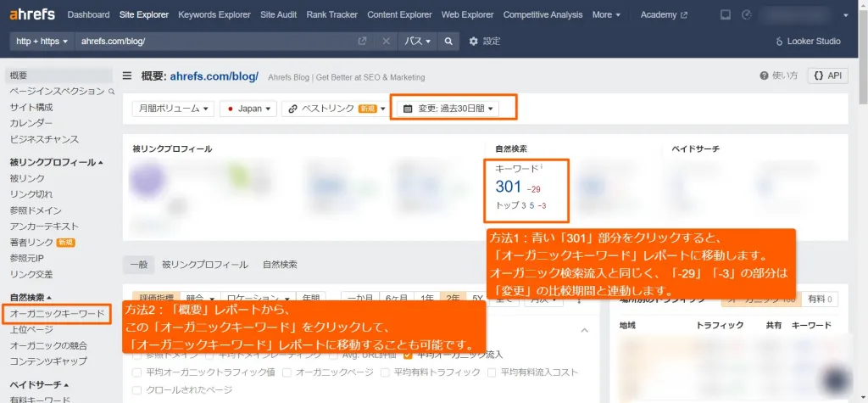Open パス mode dropdown
868x403 pixels.
click(x=417, y=41)
